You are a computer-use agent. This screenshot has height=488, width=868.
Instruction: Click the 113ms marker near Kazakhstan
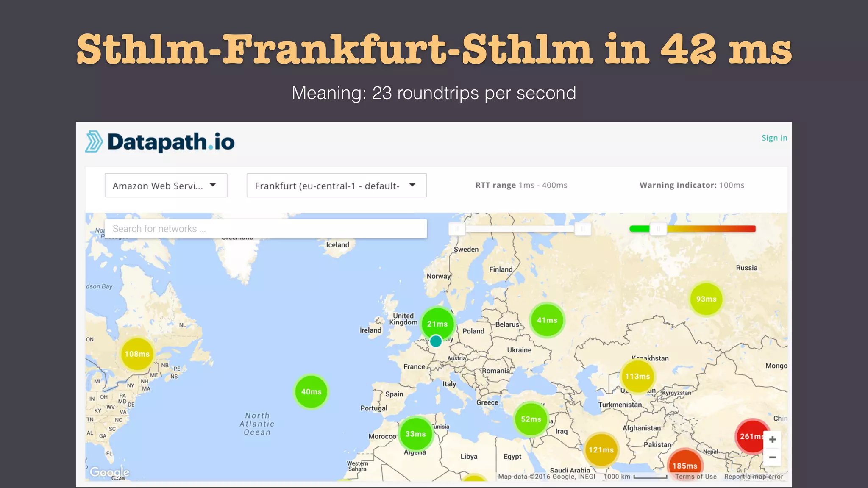point(637,377)
